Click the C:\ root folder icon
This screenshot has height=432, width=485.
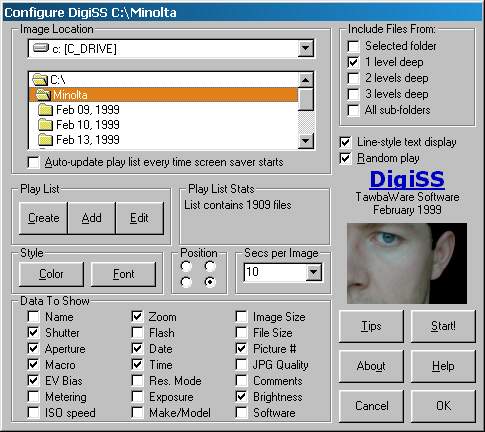[x=40, y=80]
